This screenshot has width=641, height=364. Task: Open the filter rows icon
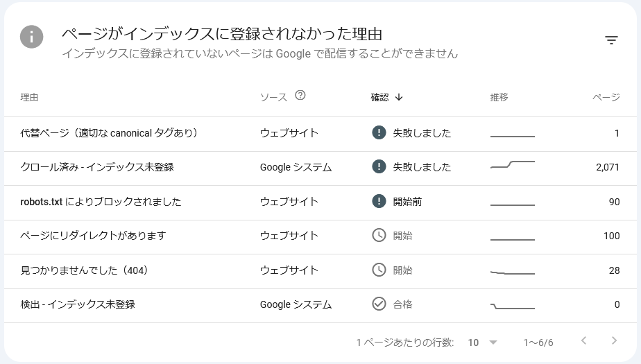(611, 40)
